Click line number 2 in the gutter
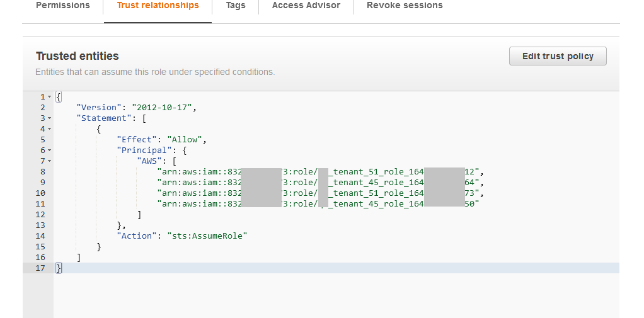The width and height of the screenshot is (644, 318). pyautogui.click(x=43, y=108)
